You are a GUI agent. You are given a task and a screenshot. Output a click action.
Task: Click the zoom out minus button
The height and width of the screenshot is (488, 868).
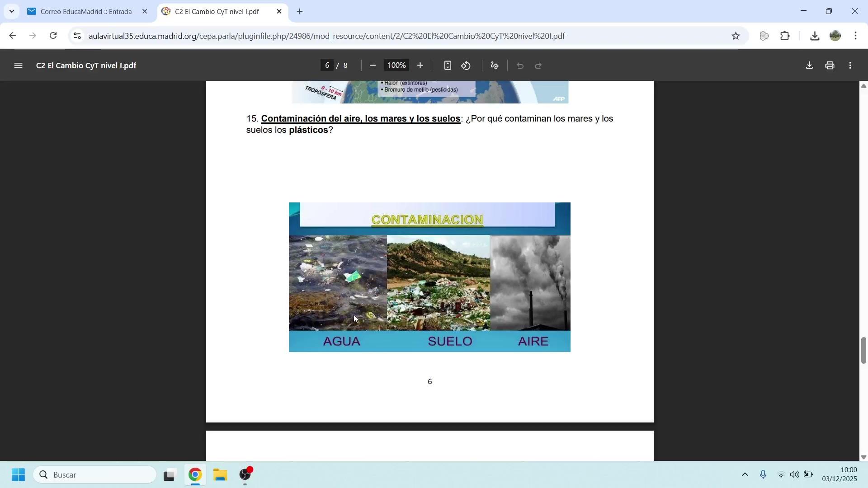pos(373,66)
